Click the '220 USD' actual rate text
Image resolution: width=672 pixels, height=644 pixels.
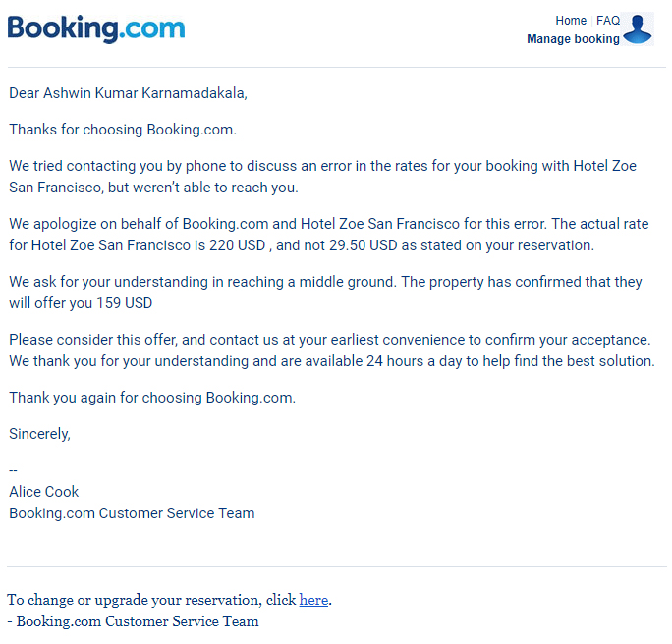click(x=237, y=245)
